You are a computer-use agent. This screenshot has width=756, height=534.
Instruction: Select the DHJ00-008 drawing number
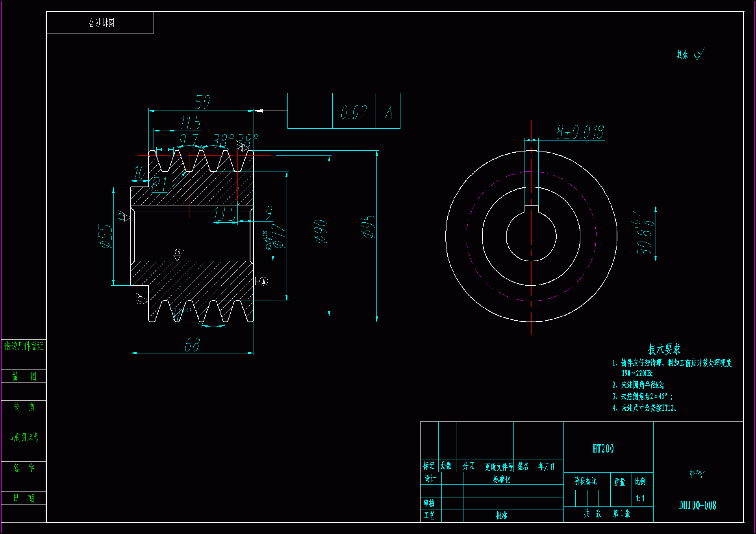point(697,505)
